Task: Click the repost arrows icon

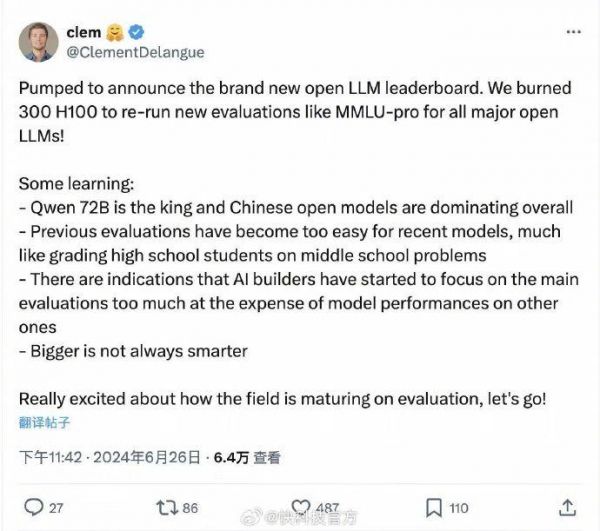Action: (163, 507)
